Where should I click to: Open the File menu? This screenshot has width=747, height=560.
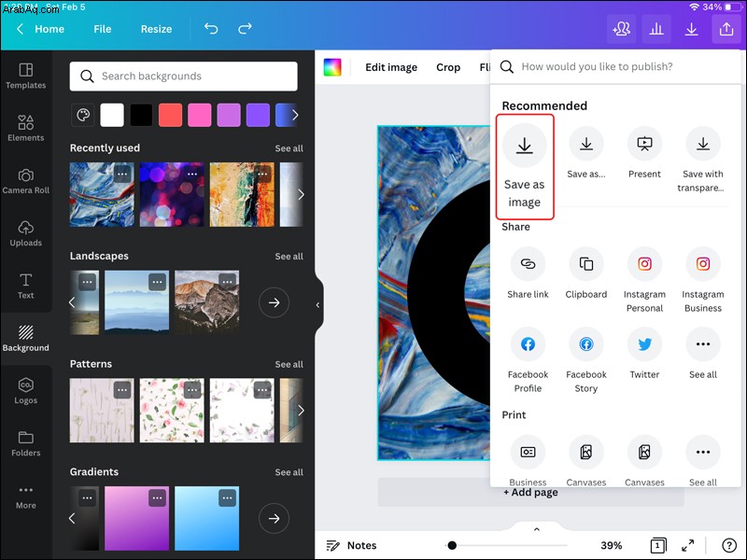[x=103, y=29]
